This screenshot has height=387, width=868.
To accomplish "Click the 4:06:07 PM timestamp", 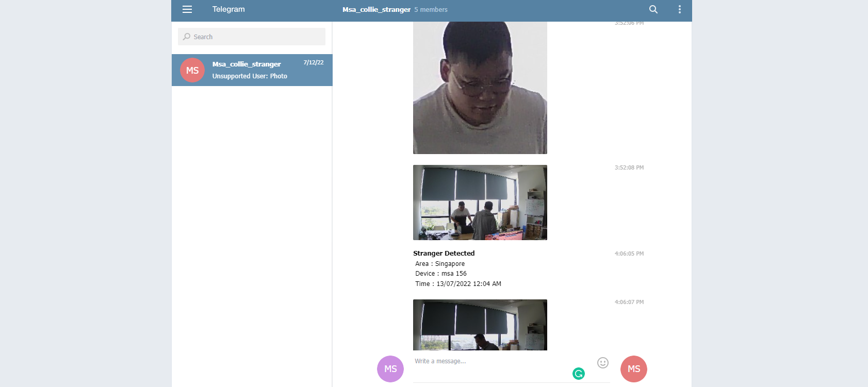I will (x=629, y=302).
